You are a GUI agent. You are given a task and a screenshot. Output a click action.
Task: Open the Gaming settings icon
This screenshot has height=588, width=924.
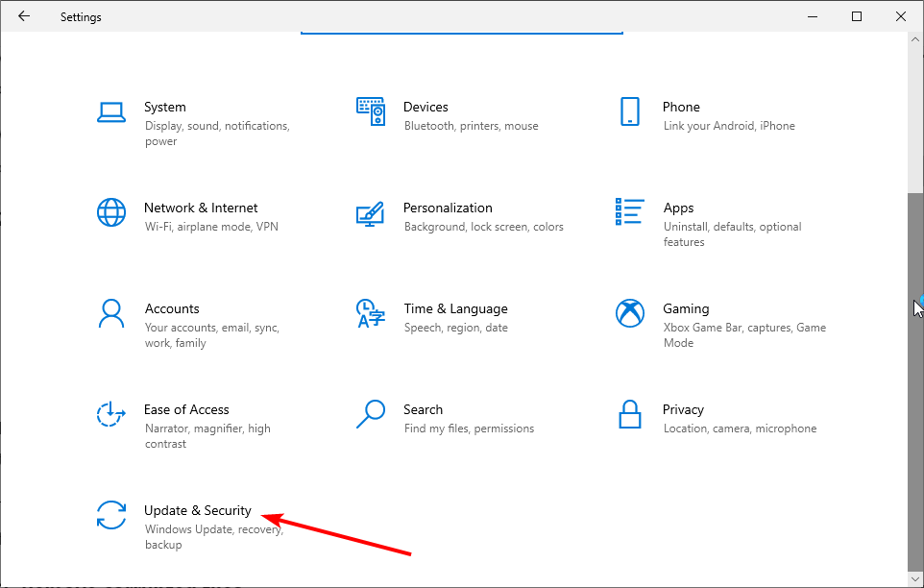630,312
